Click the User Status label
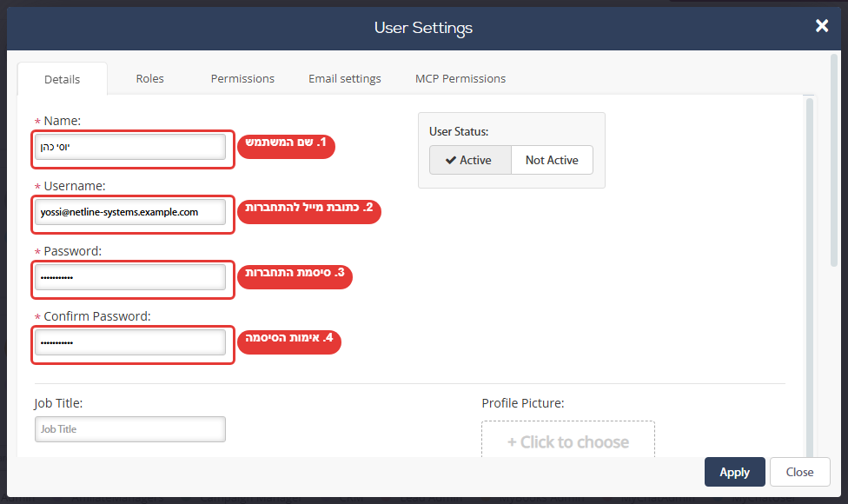 (459, 131)
